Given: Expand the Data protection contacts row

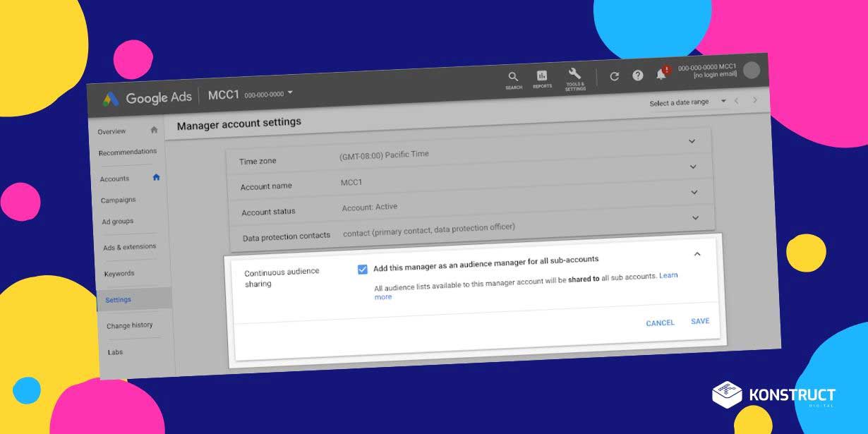Looking at the screenshot, I should coord(696,217).
